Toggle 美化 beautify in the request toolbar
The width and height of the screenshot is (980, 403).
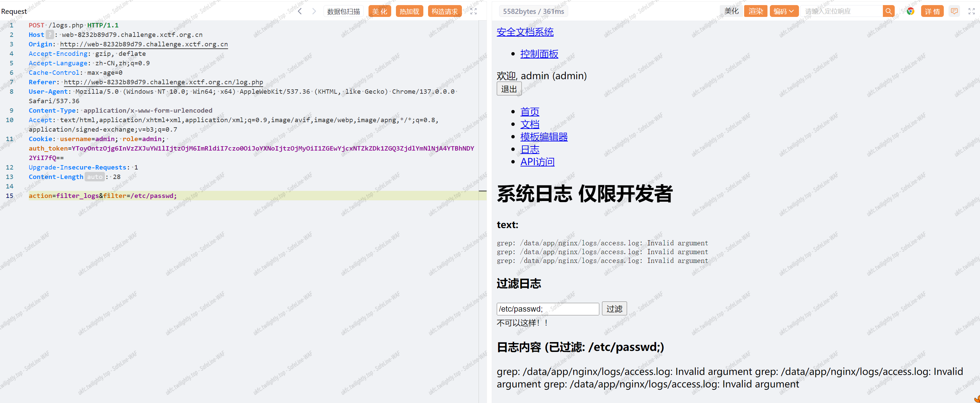[x=379, y=12]
